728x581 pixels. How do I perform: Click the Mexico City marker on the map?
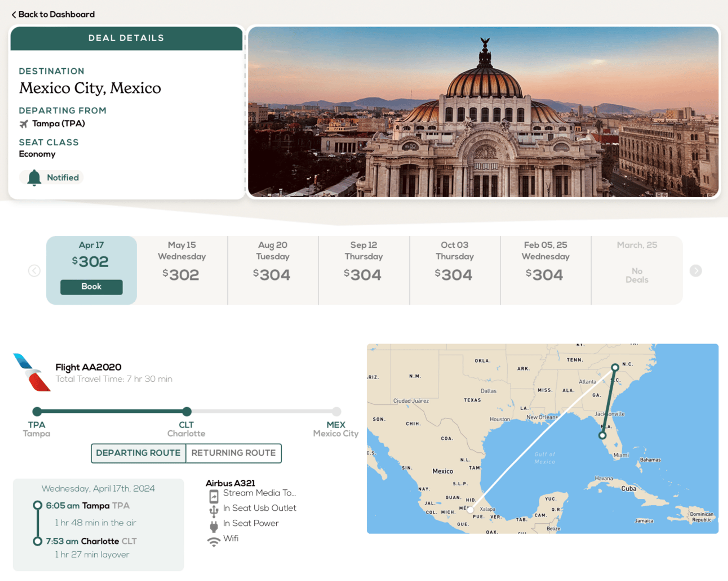coord(470,510)
